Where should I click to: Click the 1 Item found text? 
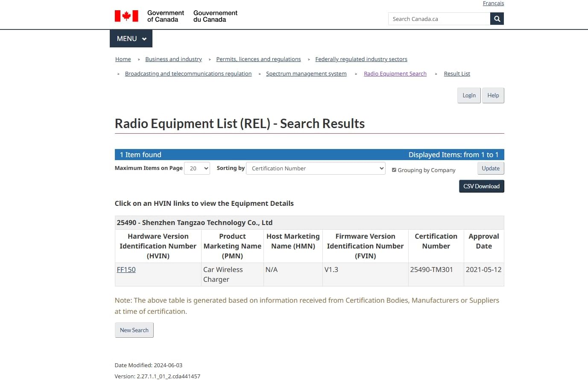140,155
